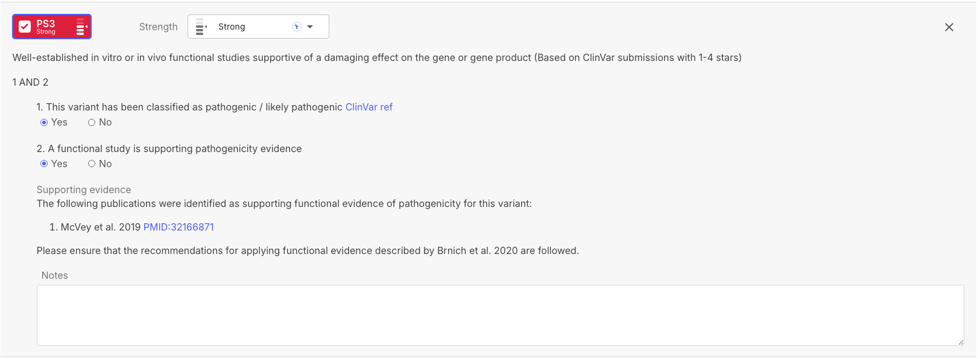This screenshot has width=980, height=359.
Task: Click the Notes label
Action: point(54,275)
